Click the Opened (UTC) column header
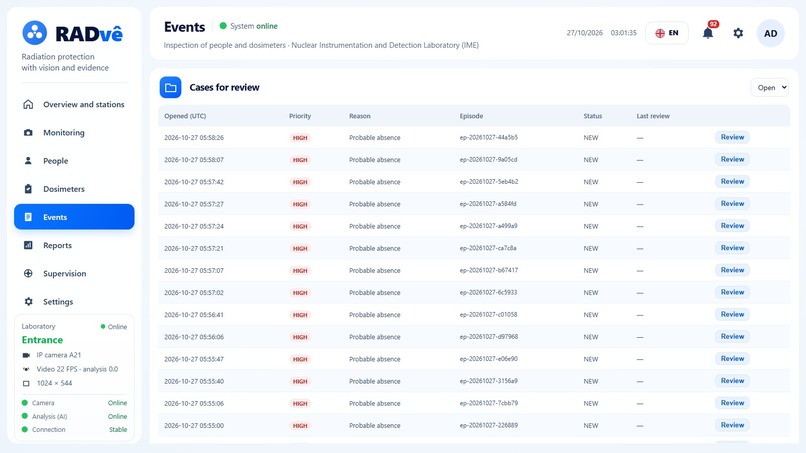The height and width of the screenshot is (453, 806). (185, 116)
